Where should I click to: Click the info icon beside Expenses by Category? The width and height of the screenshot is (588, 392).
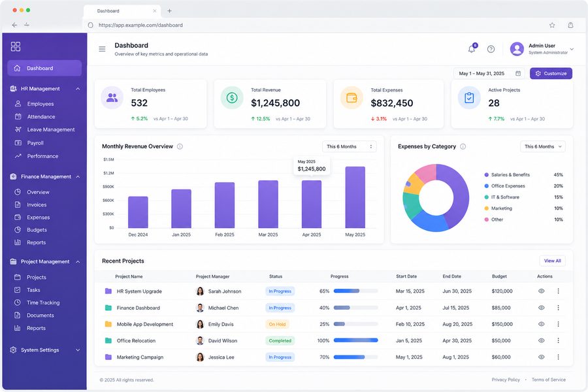[463, 146]
